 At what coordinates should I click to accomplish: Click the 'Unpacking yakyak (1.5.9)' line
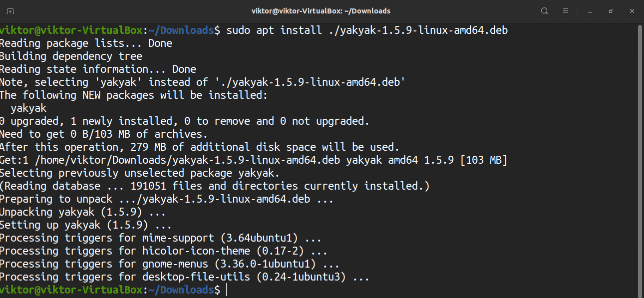82,212
